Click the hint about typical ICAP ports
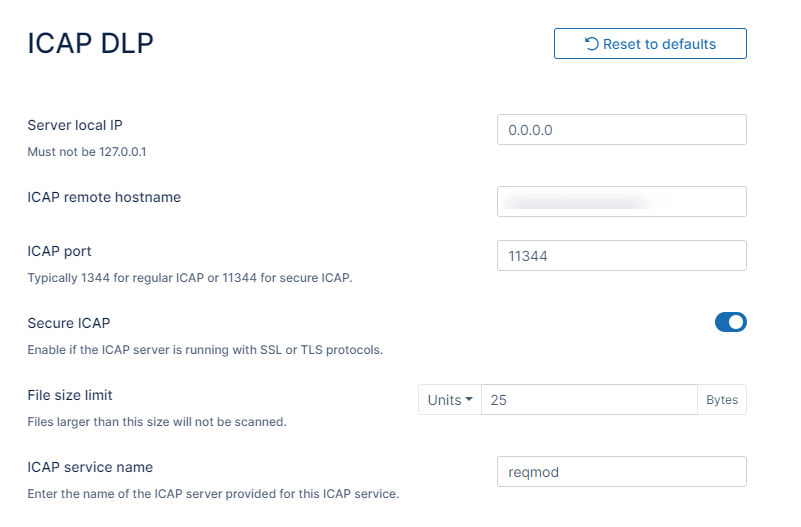Screen dimensions: 801x527 [189, 278]
